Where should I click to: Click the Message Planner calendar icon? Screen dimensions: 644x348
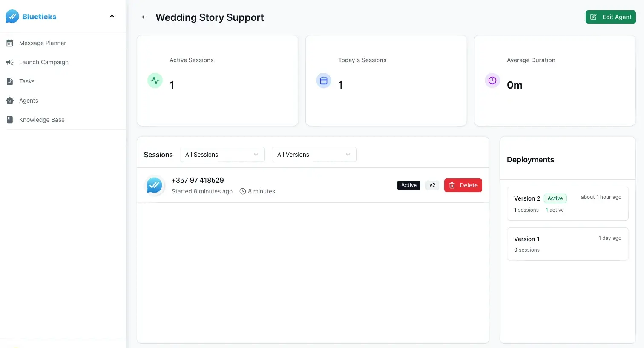tap(10, 43)
